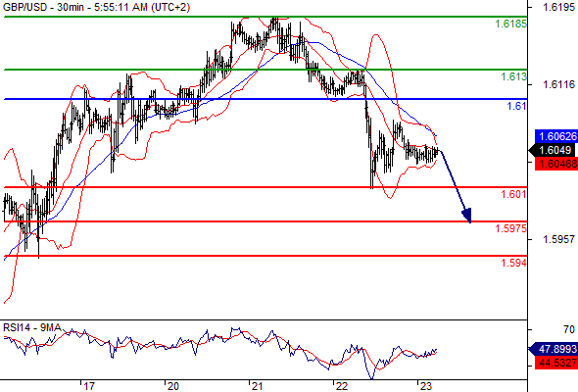
Task: Click the 23 date marker on time axis
Action: [x=425, y=386]
